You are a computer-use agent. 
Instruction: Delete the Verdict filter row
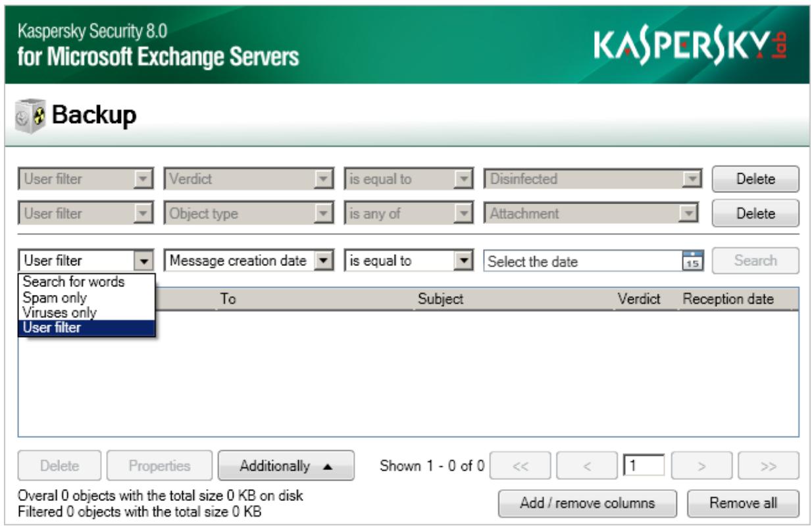755,179
